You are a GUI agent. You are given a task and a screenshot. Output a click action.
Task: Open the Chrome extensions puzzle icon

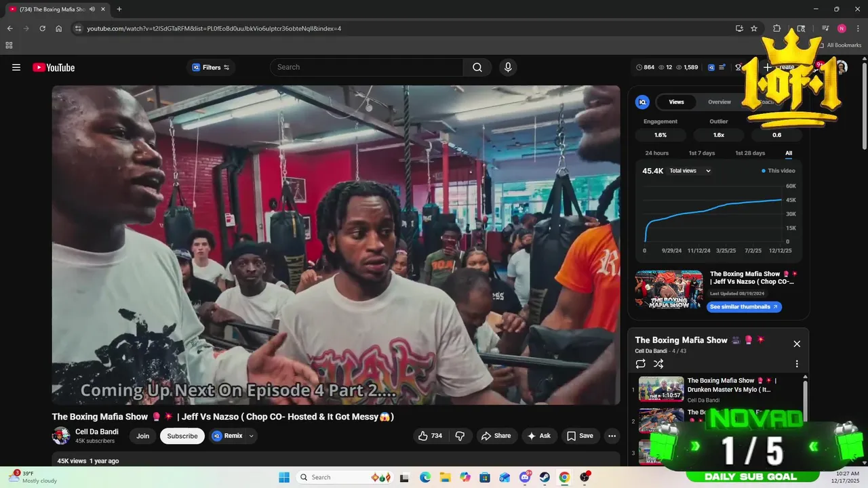777,28
